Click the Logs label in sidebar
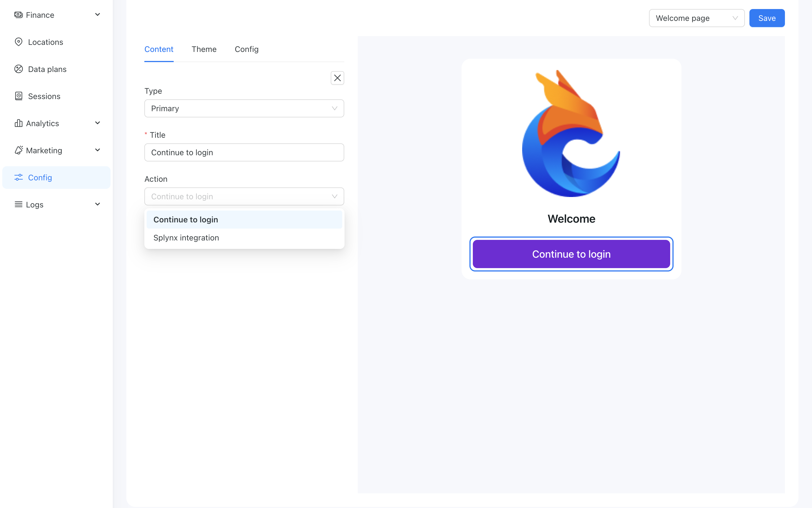This screenshot has height=508, width=812. pos(35,205)
